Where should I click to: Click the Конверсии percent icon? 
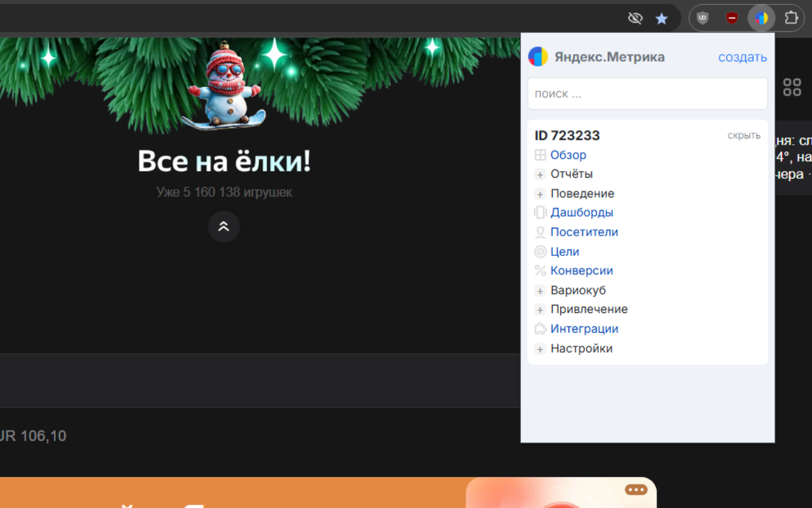point(540,271)
